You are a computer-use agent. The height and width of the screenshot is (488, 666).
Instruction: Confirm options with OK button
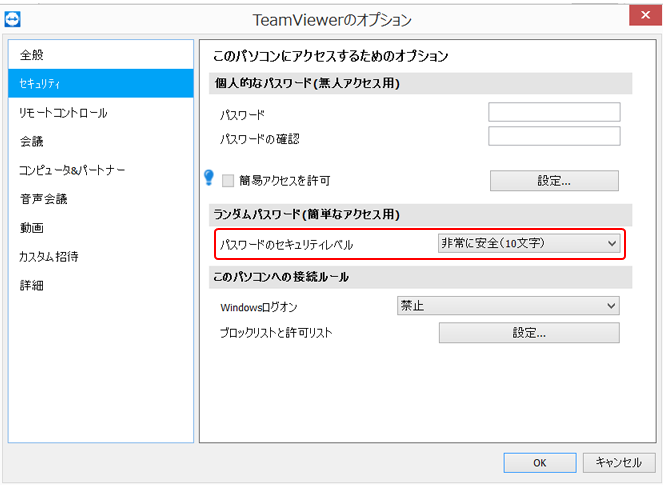coord(539,462)
